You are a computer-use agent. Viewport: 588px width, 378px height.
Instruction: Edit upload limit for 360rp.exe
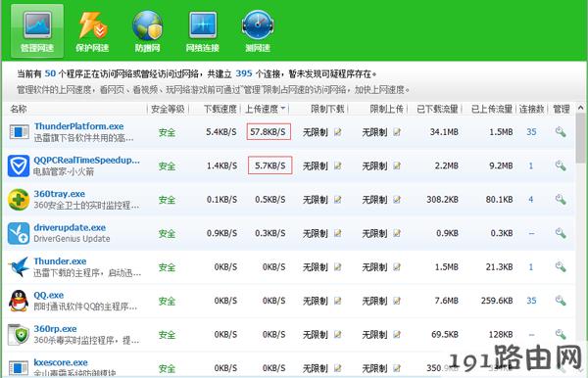point(397,334)
